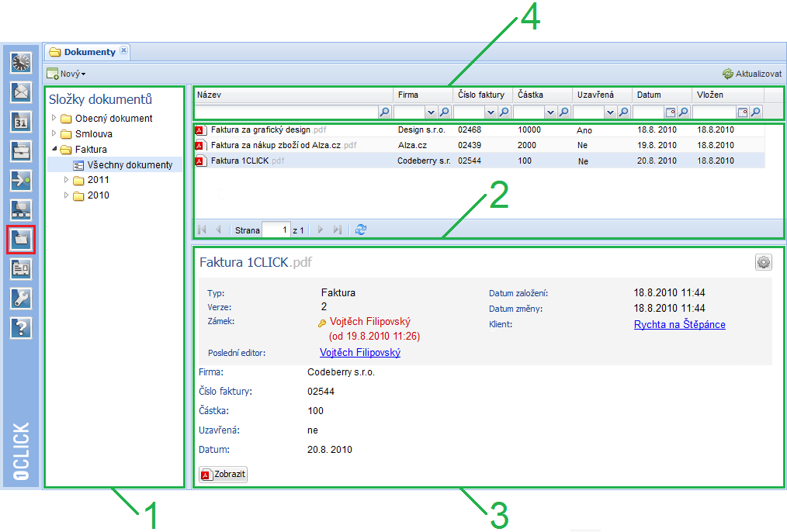The height and width of the screenshot is (532, 787).
Task: Open the wrench settings sidebar icon
Action: [21, 298]
